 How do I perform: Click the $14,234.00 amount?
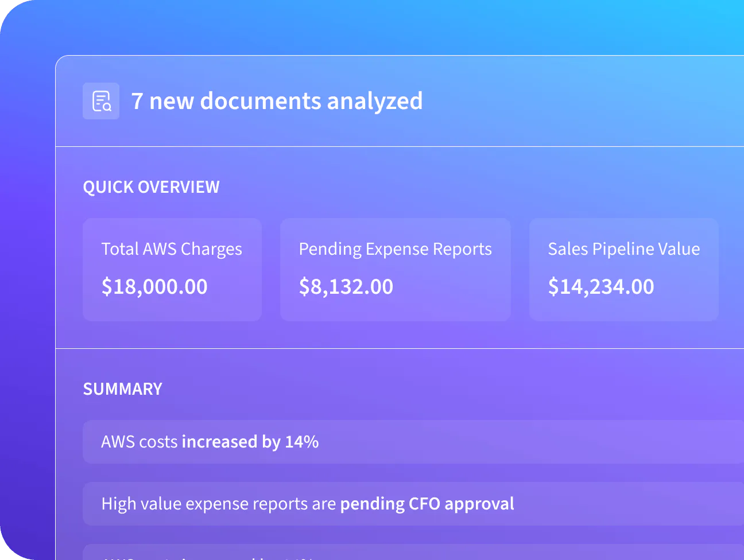601,286
